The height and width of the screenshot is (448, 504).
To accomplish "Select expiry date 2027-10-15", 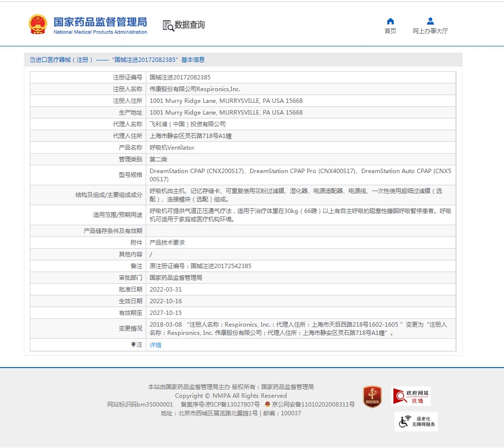I will 166,312.
